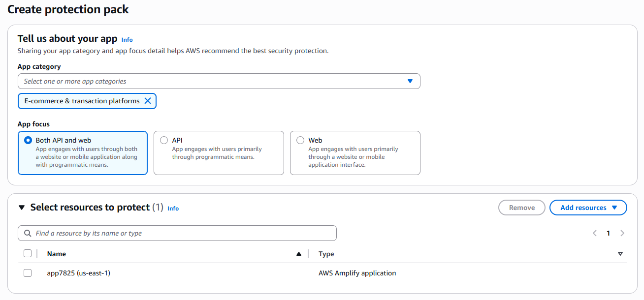
Task: Toggle the select all resources checkbox
Action: pos(28,253)
